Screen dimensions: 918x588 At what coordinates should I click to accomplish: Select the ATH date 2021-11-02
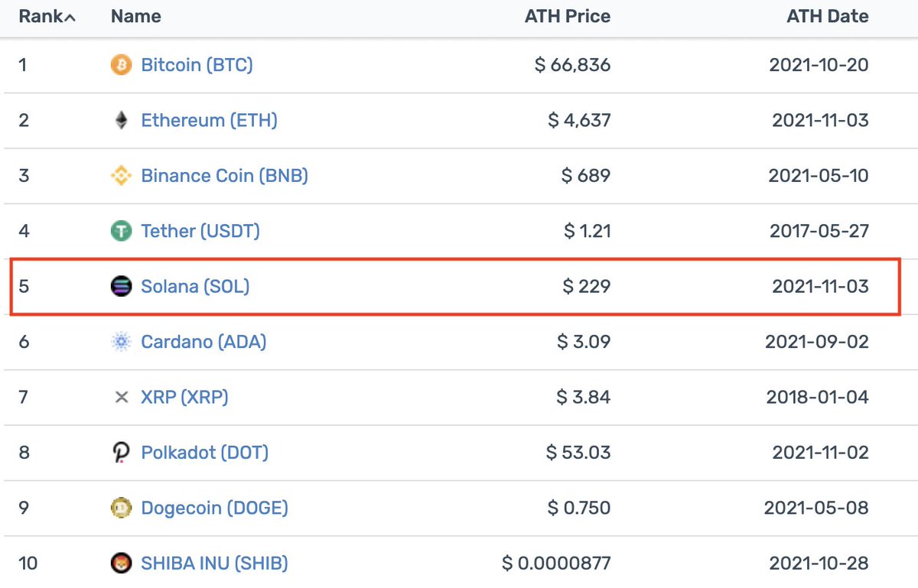pyautogui.click(x=820, y=453)
